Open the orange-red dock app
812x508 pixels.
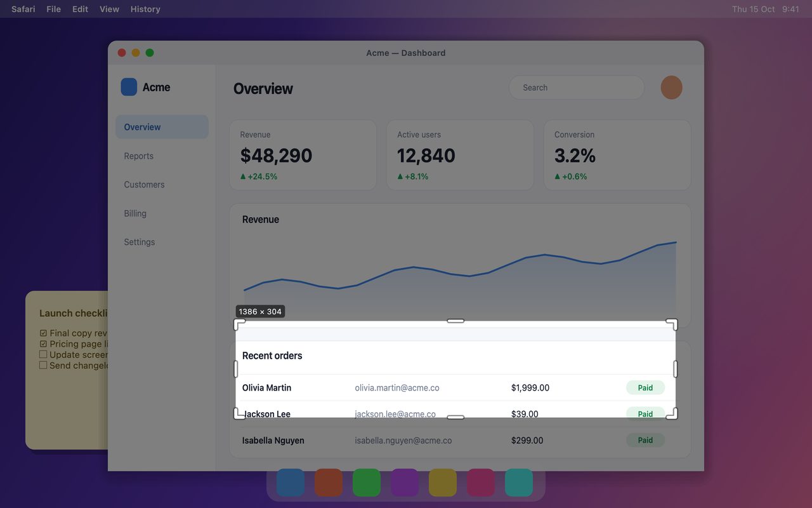pos(329,483)
